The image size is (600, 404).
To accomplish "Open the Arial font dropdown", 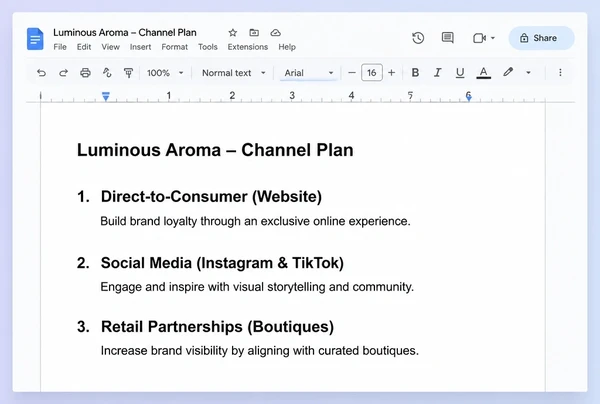I will (x=308, y=73).
